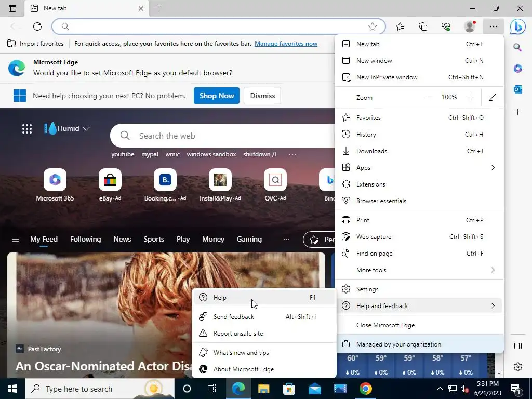Click the Refresh page icon

pos(37,26)
